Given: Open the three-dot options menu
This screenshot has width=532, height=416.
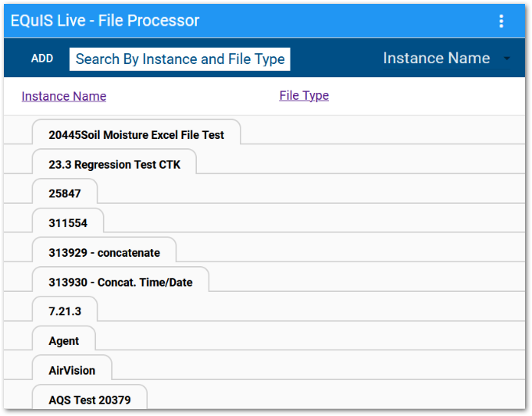Looking at the screenshot, I should point(501,21).
